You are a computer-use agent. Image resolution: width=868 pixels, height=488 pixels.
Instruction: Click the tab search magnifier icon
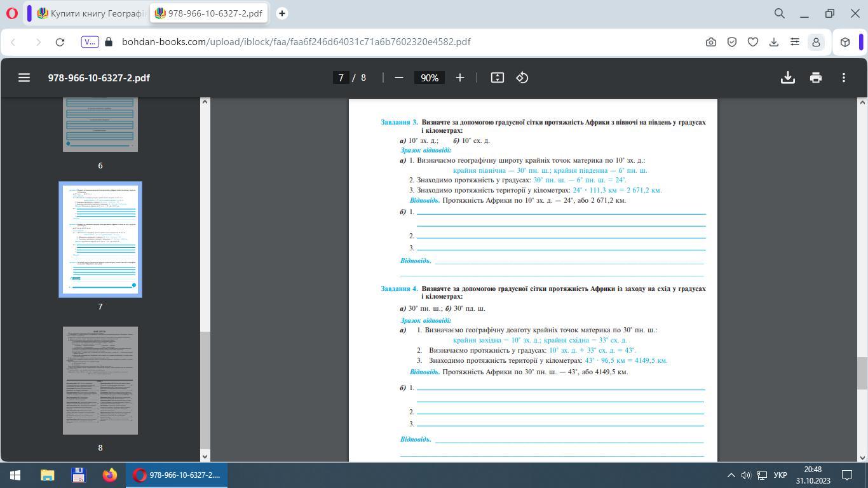(x=780, y=13)
